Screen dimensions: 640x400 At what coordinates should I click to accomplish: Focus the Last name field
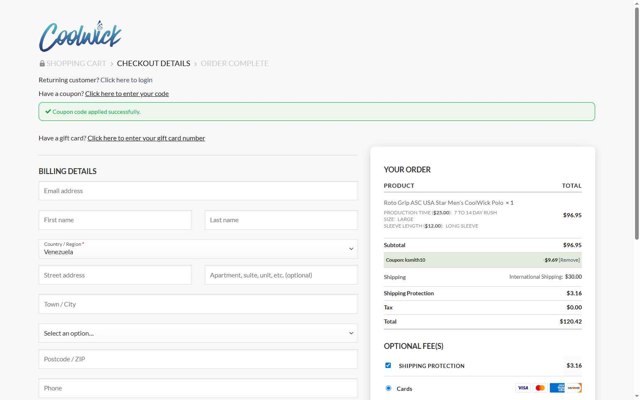point(281,220)
